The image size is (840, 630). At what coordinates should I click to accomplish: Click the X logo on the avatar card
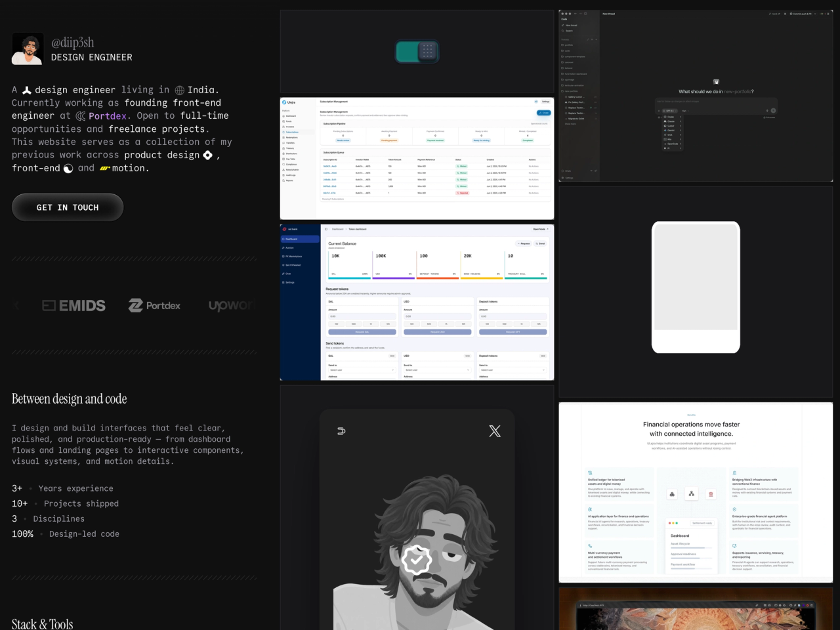495,430
